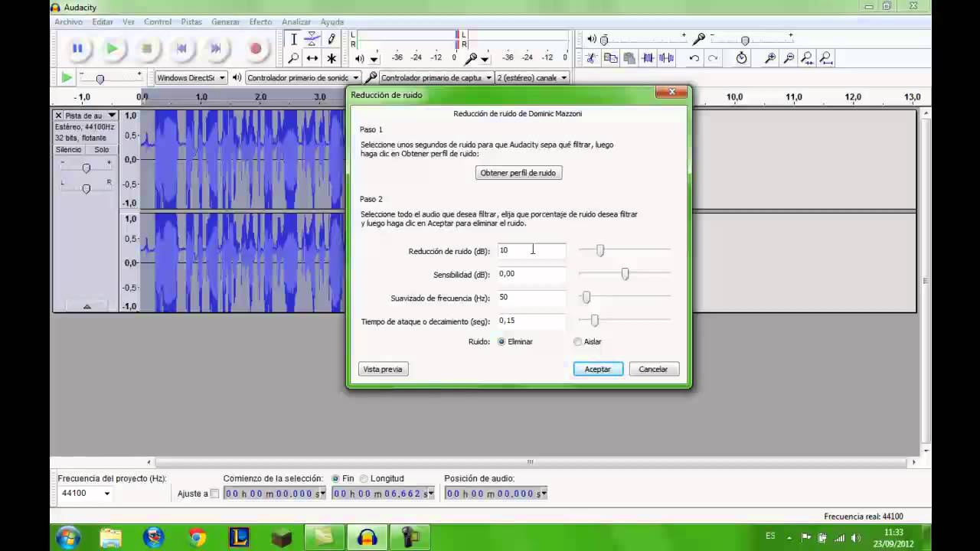
Task: Open the Ayuda menu
Action: point(332,22)
